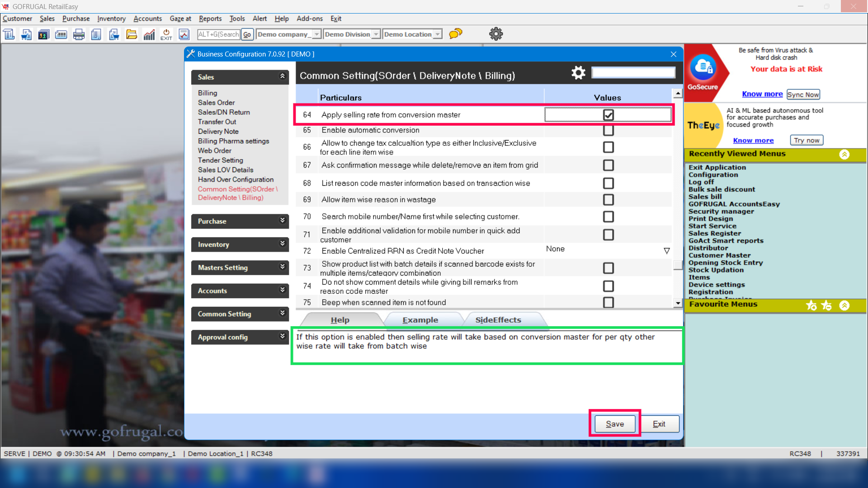Screen dimensions: 868x488
Task: Enable automatic conversion checkbox
Action: pyautogui.click(x=608, y=131)
